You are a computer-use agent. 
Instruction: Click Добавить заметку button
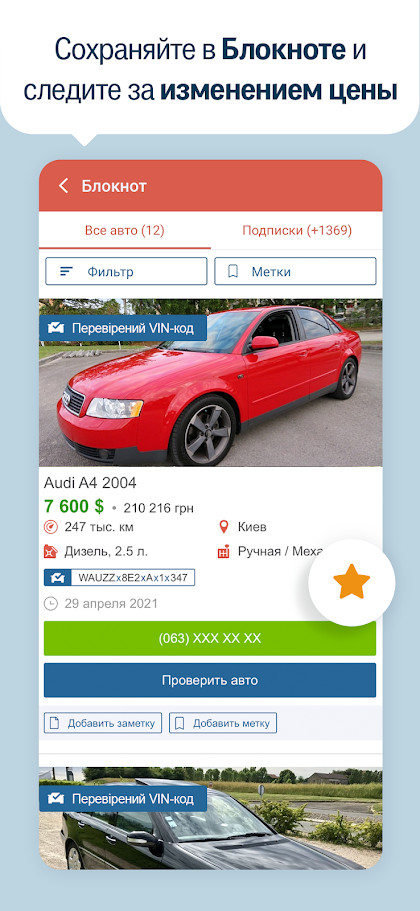pos(103,723)
